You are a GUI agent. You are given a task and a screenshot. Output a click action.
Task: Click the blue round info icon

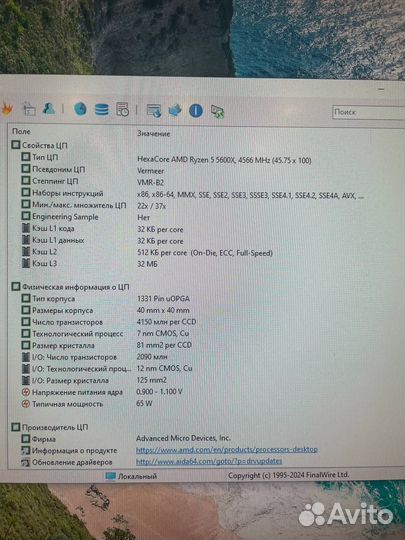(196, 111)
